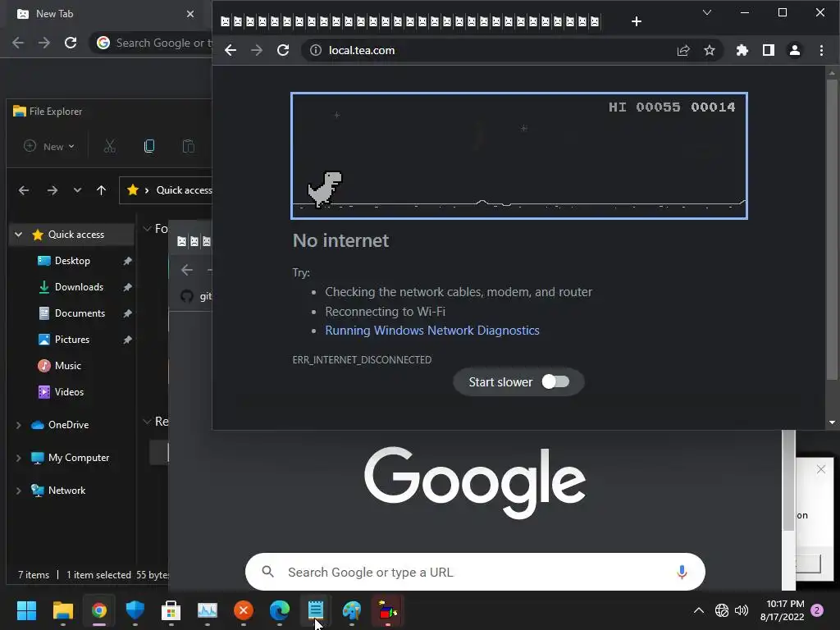This screenshot has width=840, height=630.
Task: Bookmark this tab with star icon
Action: coord(710,50)
